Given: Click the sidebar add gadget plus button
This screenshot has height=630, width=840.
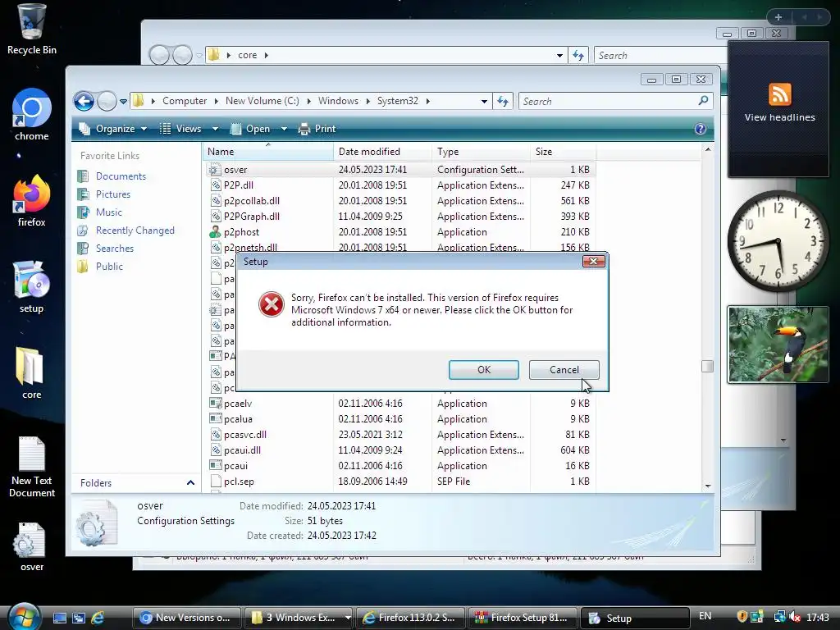Looking at the screenshot, I should coord(778,17).
